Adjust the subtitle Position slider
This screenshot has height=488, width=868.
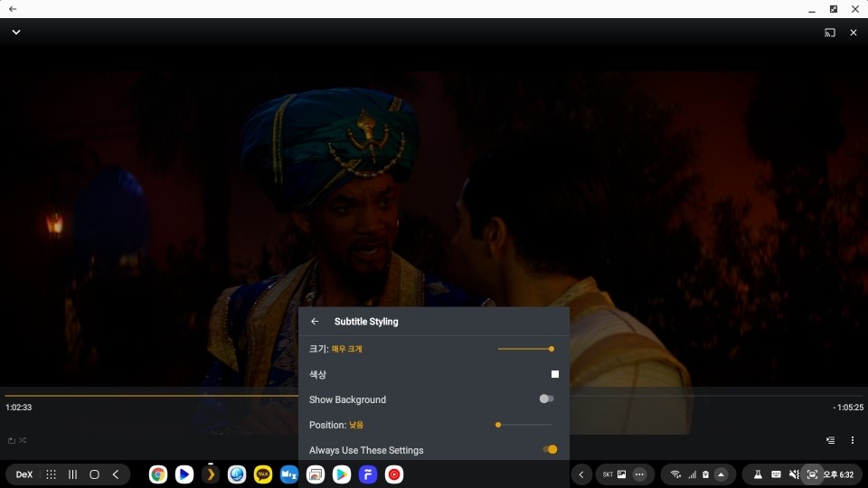coord(524,425)
